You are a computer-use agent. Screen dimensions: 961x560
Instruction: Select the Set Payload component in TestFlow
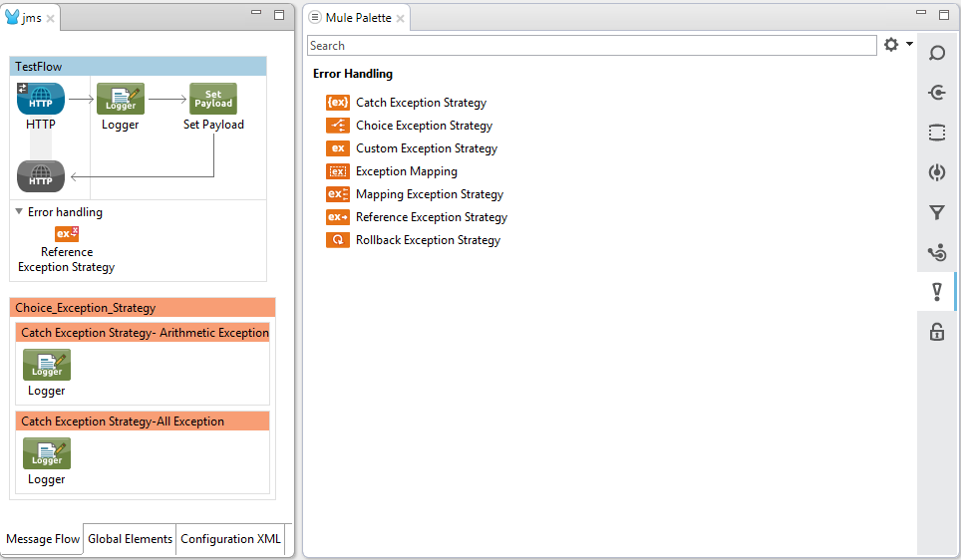pyautogui.click(x=213, y=98)
